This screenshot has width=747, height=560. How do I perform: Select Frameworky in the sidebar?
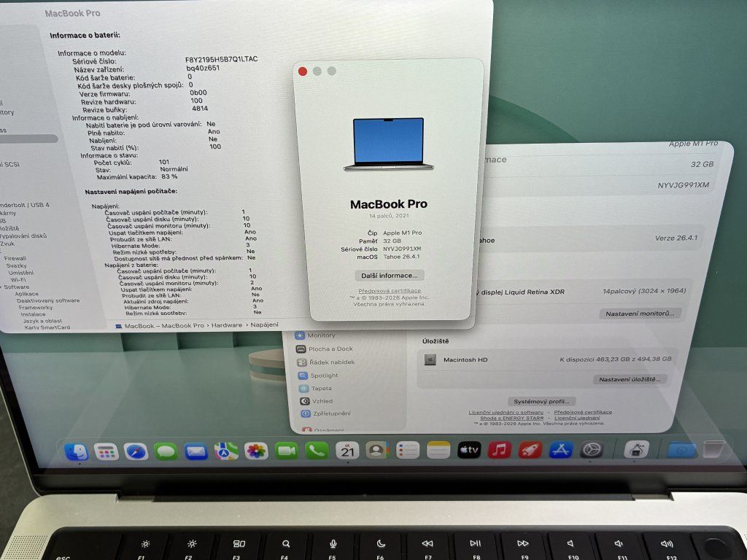[35, 308]
